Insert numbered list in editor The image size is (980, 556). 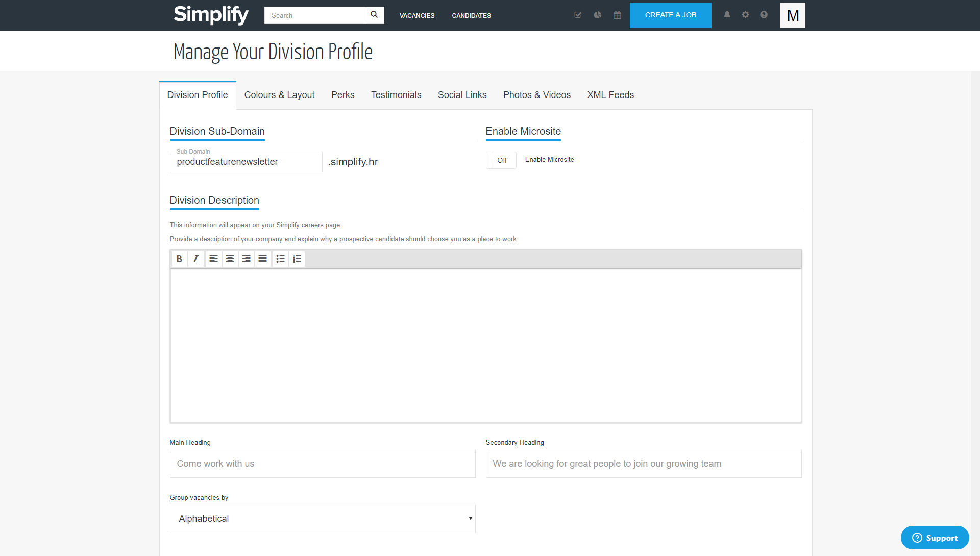[x=297, y=259]
